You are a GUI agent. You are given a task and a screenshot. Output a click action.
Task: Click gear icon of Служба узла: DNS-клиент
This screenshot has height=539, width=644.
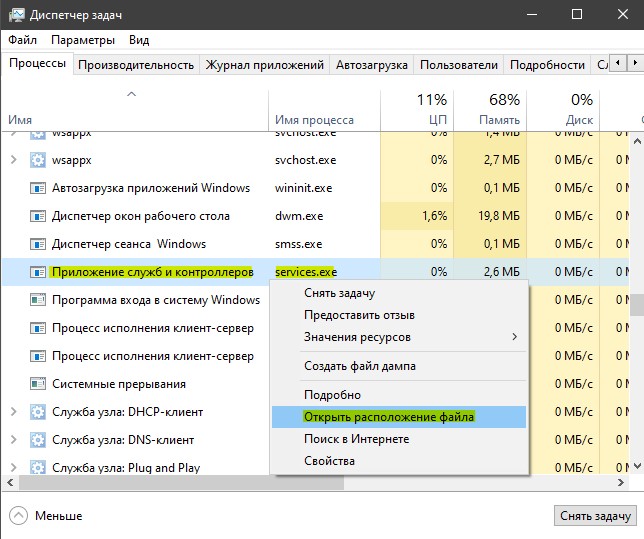[x=38, y=440]
